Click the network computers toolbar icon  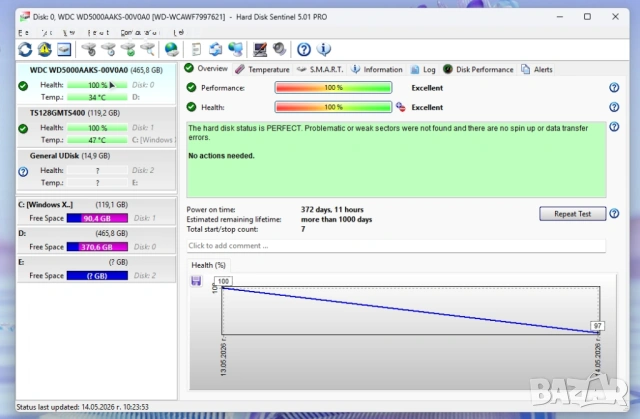pyautogui.click(x=236, y=49)
